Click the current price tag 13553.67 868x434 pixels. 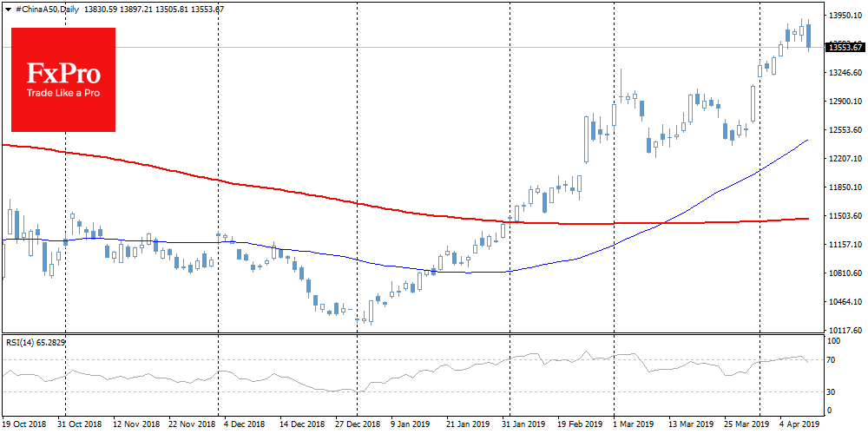845,47
